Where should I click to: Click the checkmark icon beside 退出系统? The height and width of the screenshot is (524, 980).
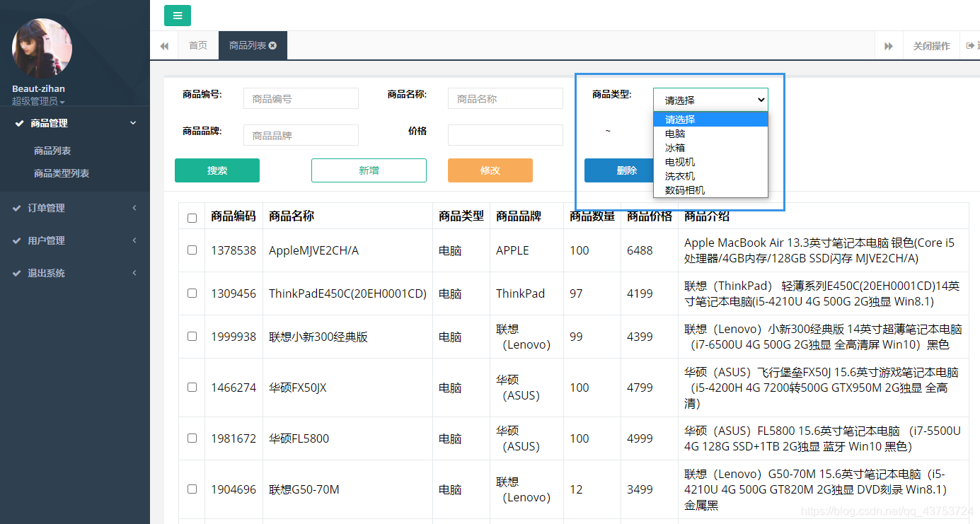[17, 273]
